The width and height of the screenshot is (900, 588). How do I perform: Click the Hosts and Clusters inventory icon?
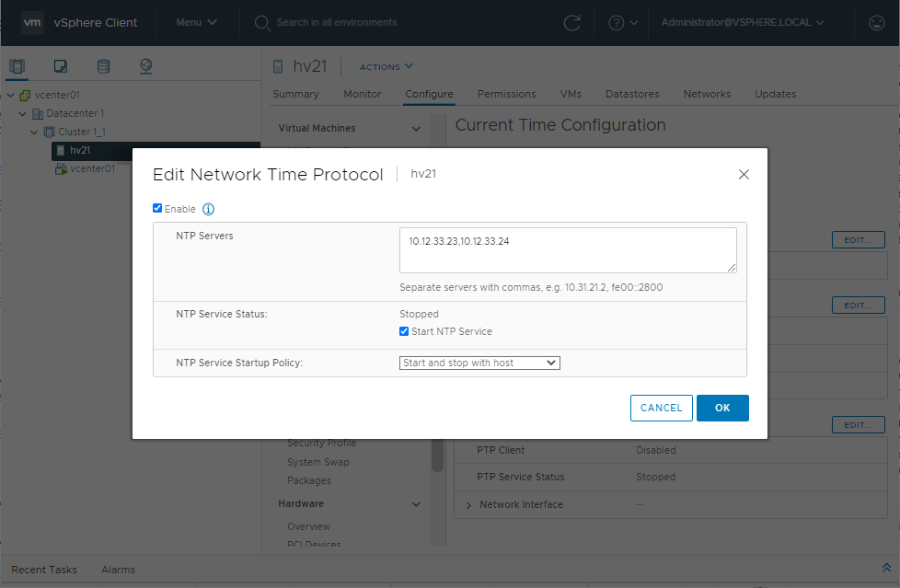pyautogui.click(x=17, y=66)
